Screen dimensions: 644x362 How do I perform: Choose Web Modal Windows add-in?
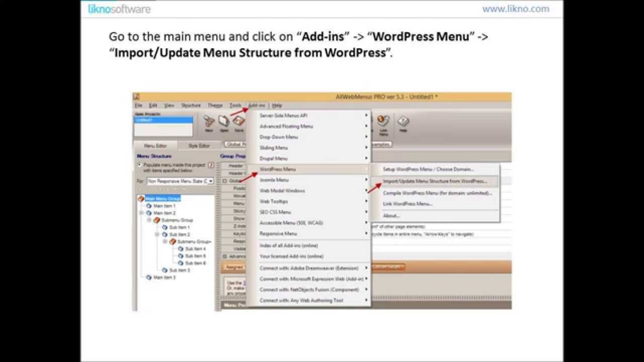309,191
